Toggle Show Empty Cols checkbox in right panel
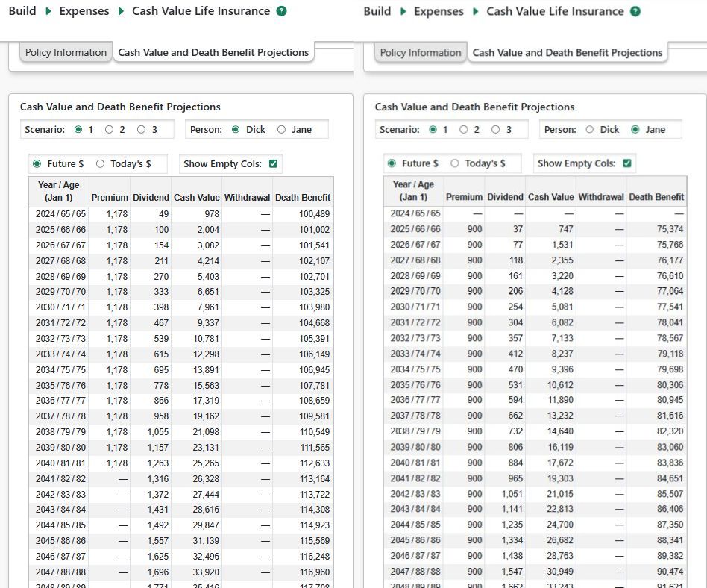 [627, 163]
